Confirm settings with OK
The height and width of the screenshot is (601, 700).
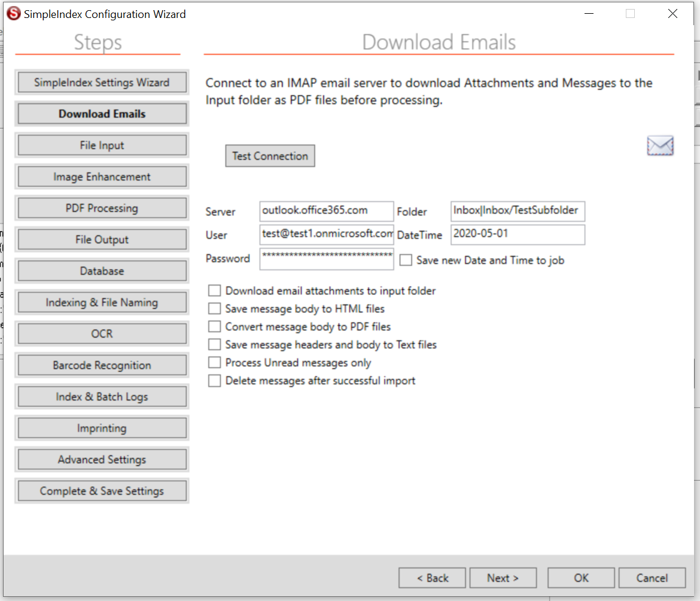[x=581, y=578]
